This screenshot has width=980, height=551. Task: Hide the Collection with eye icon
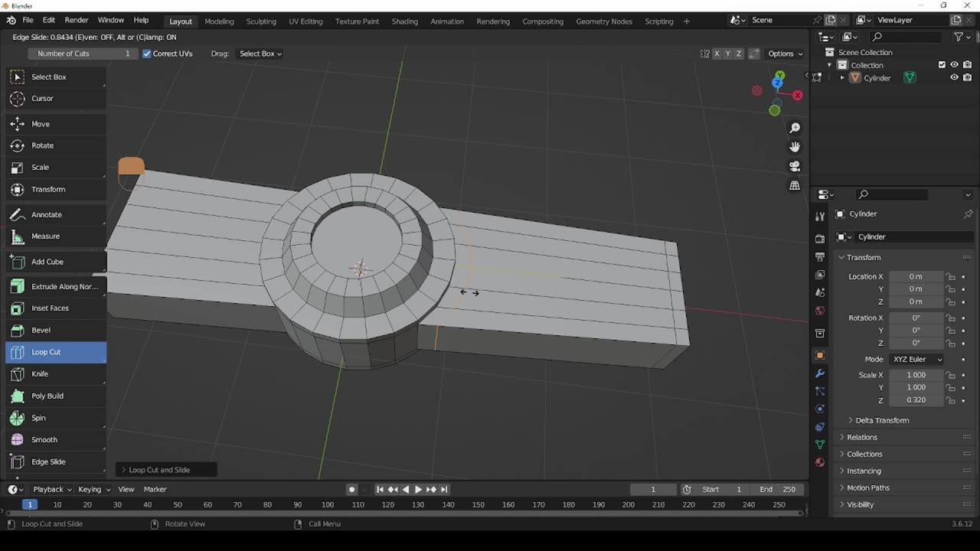click(954, 65)
